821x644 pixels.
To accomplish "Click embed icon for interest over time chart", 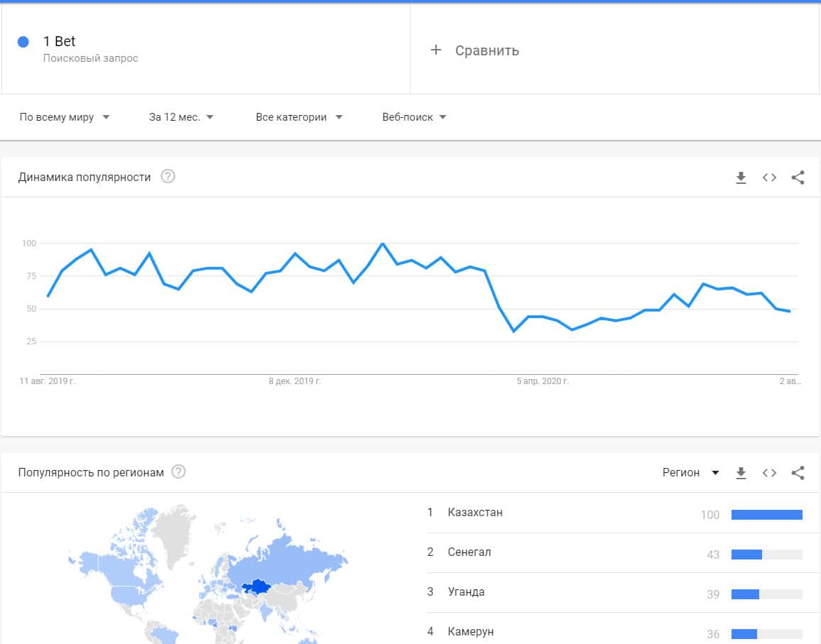I will (769, 178).
